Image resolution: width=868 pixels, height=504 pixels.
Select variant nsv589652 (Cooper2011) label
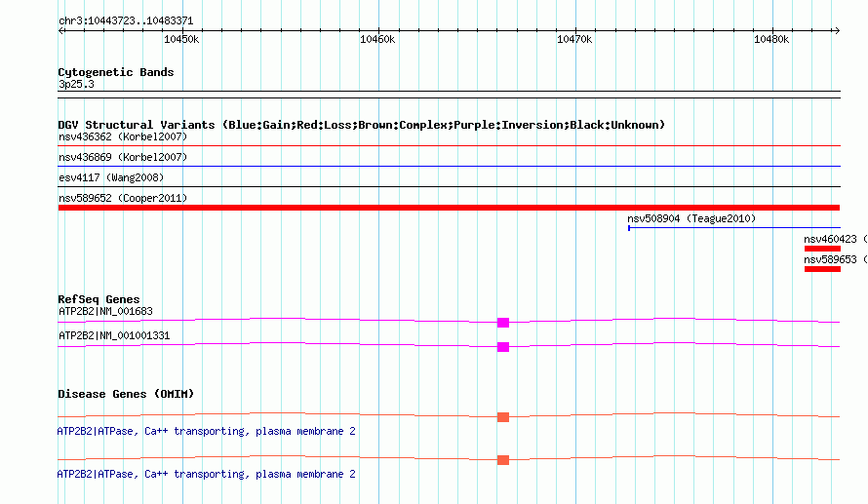[123, 198]
